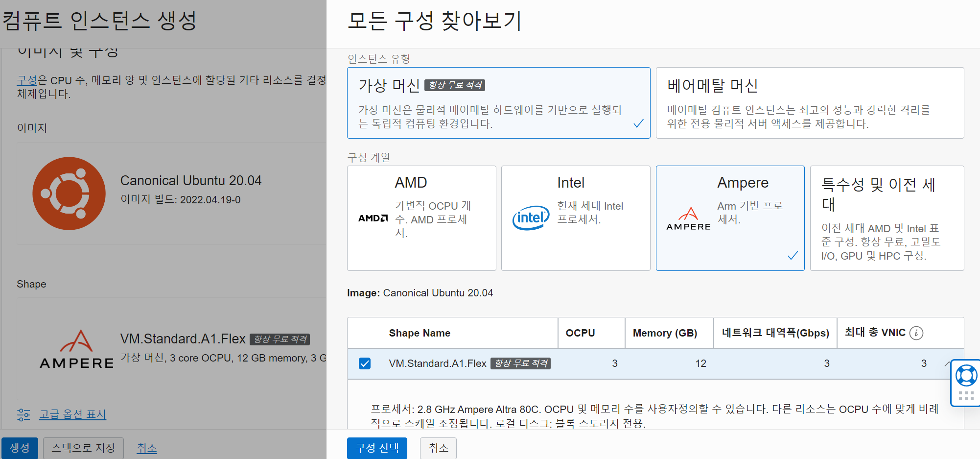
Task: Click 취소 button in the shape panel
Action: coord(438,448)
